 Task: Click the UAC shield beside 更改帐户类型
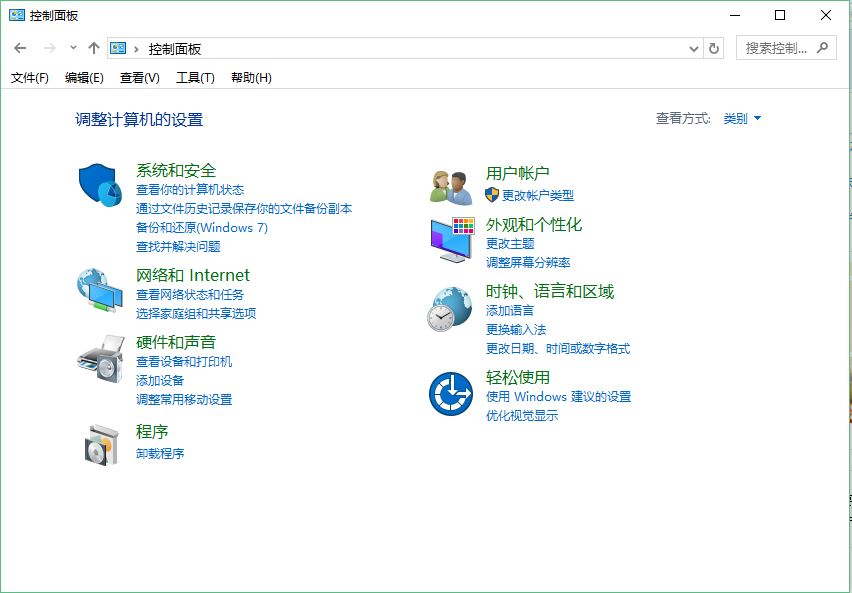tap(492, 195)
